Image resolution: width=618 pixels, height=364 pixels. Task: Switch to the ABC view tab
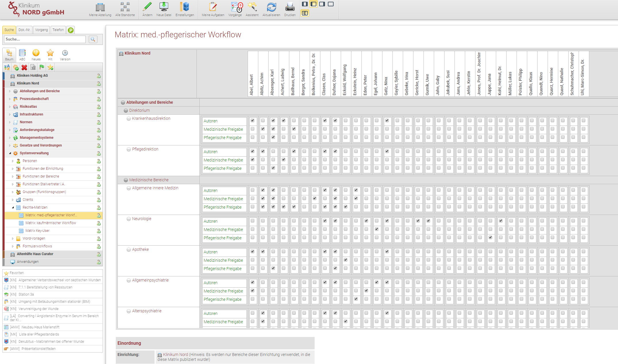point(22,55)
